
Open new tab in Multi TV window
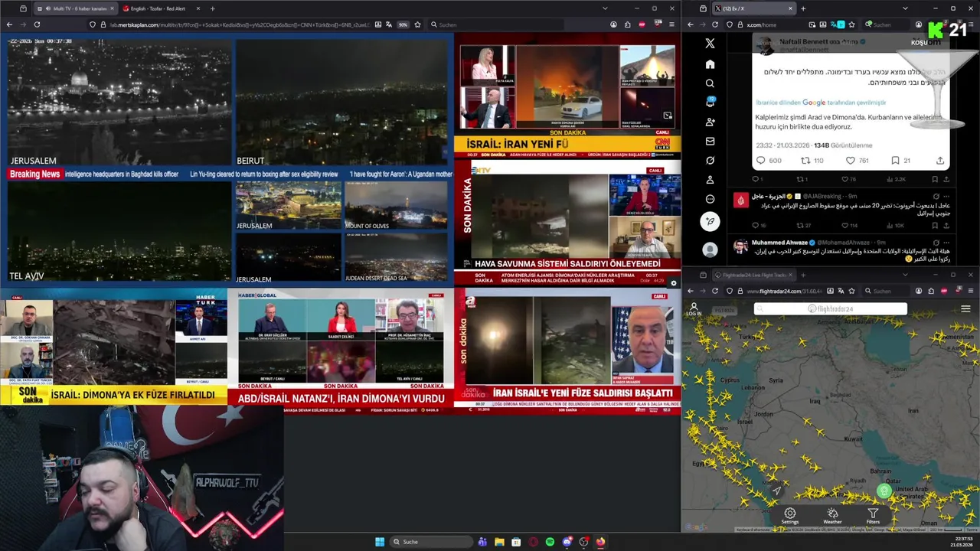(212, 8)
